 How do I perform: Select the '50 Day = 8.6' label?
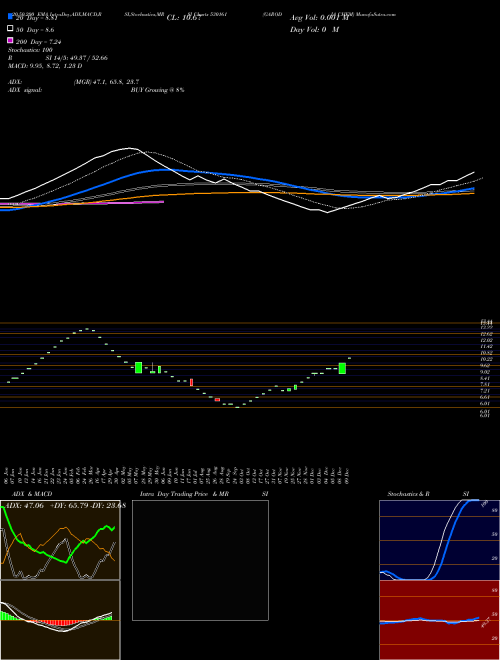(35, 30)
